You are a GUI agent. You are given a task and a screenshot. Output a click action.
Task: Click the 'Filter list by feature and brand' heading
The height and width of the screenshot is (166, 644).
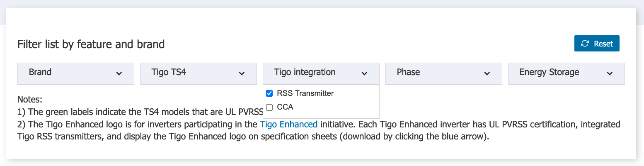pyautogui.click(x=91, y=44)
